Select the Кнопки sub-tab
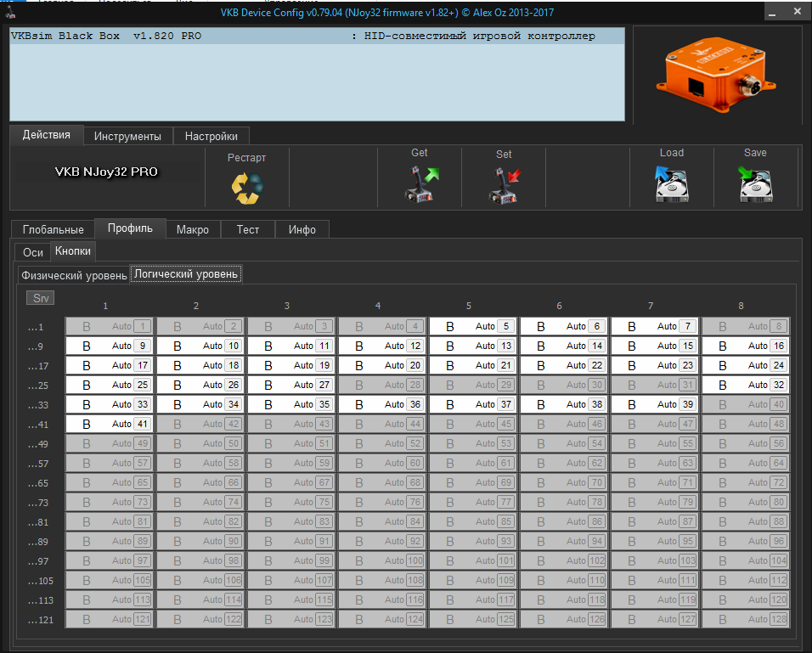The height and width of the screenshot is (653, 812). click(73, 251)
